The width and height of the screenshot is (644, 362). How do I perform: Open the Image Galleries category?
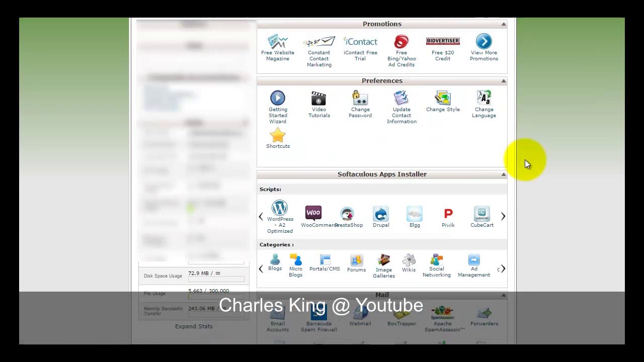tap(384, 266)
